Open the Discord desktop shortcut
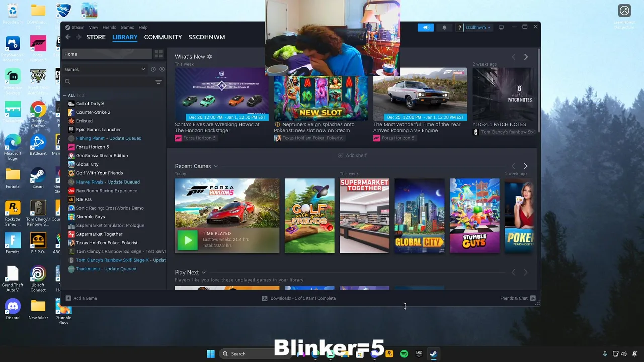 point(13,309)
